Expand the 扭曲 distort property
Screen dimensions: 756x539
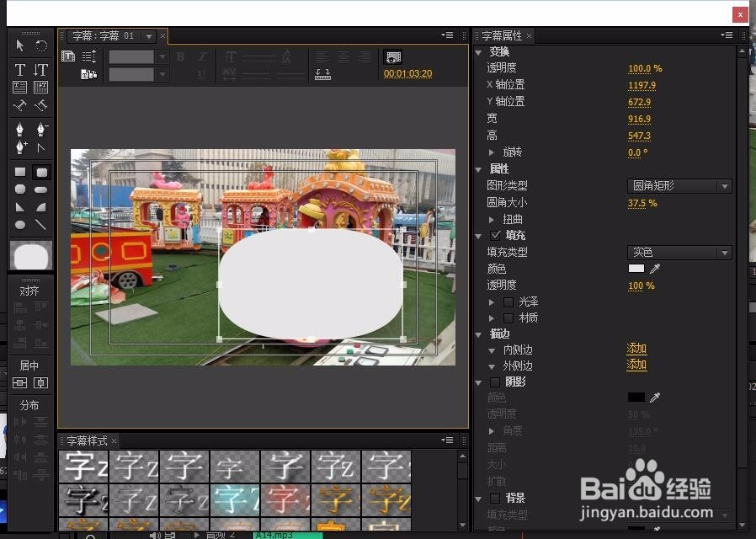[x=492, y=220]
